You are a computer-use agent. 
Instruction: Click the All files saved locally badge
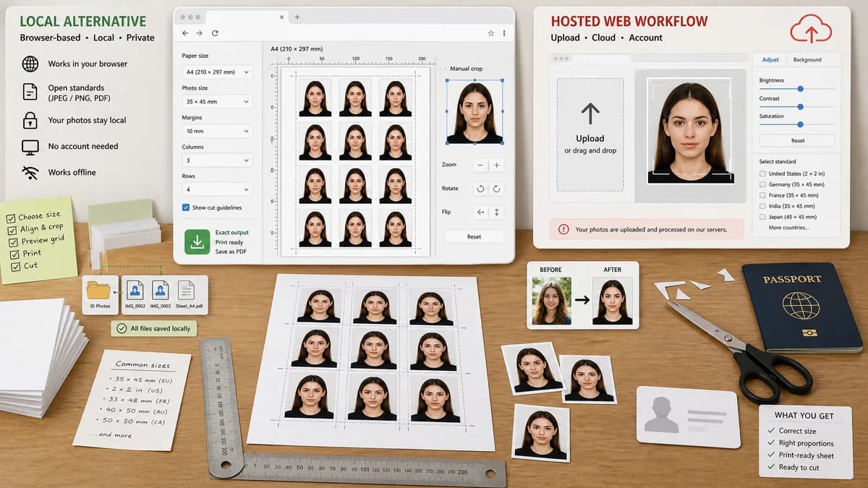point(153,328)
